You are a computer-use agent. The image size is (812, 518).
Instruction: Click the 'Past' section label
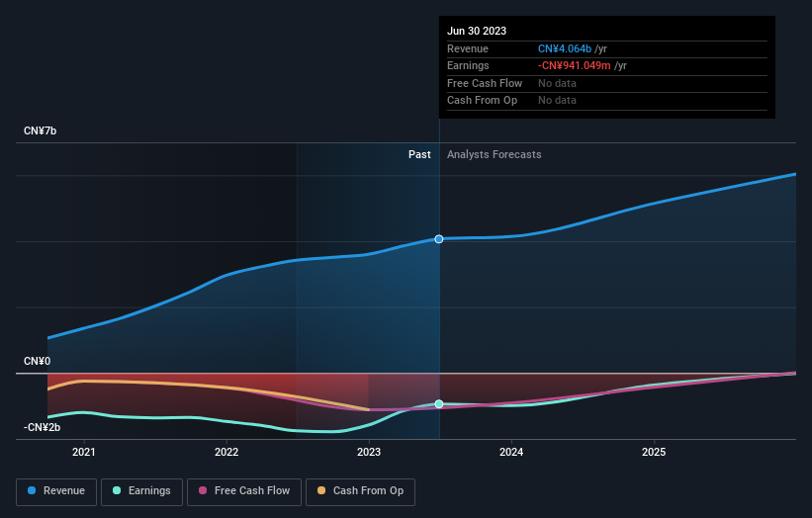[419, 155]
